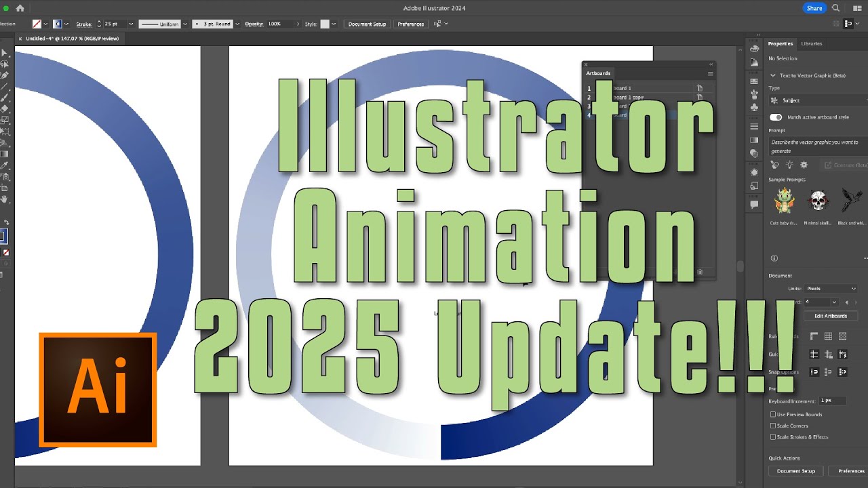This screenshot has width=868, height=488.
Task: Enable Scale Strokes & Effects checkbox
Action: click(773, 437)
